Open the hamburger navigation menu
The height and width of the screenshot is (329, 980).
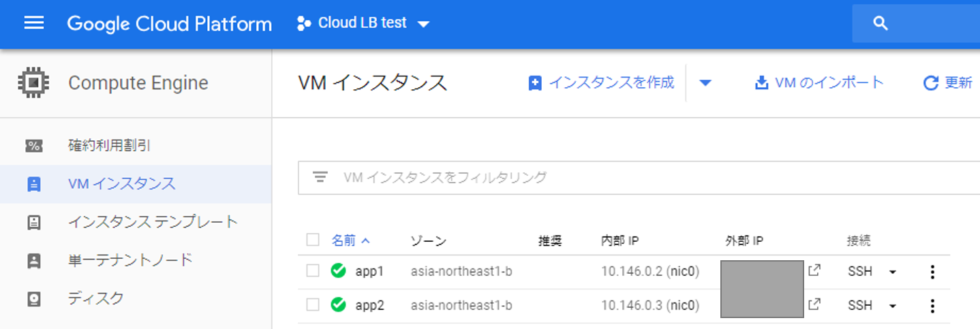pos(34,23)
